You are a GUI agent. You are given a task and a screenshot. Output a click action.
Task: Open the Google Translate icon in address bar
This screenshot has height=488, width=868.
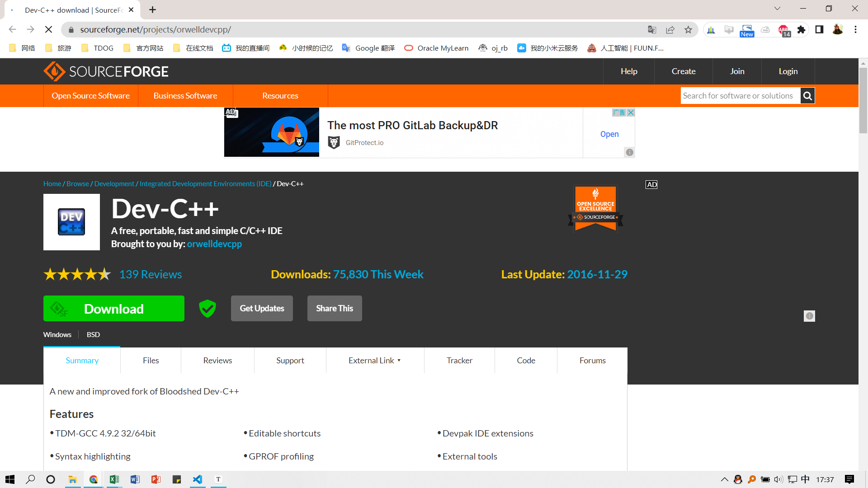(652, 30)
